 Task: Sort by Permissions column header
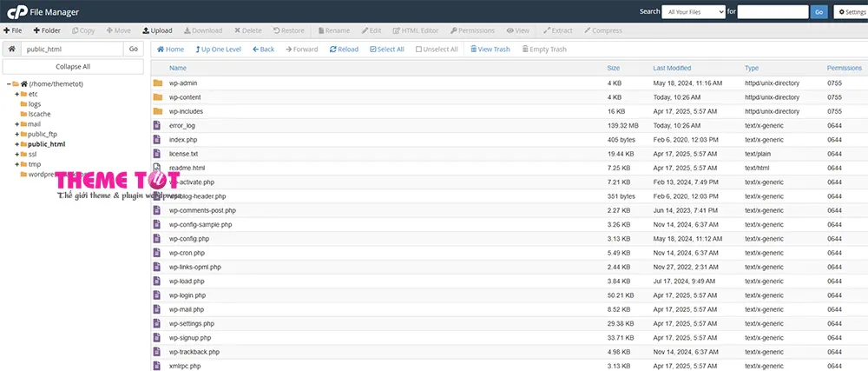(845, 68)
